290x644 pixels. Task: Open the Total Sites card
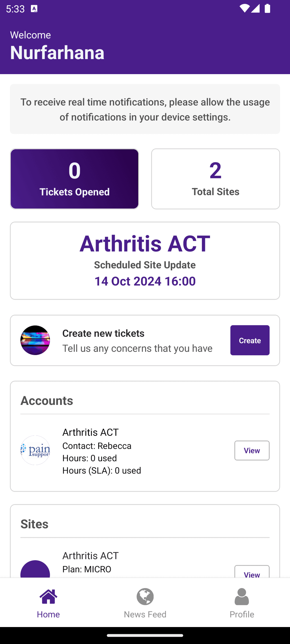click(216, 179)
